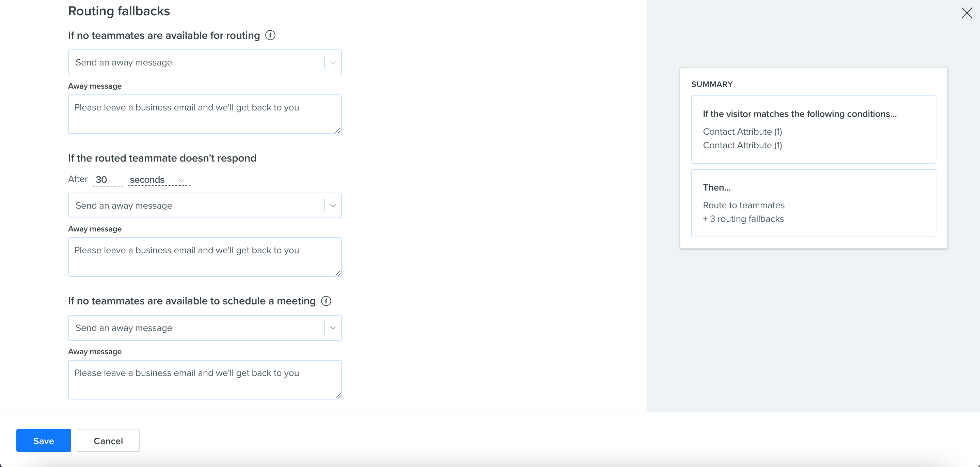Click + 3 routing fallbacks text
This screenshot has height=467, width=980.
(743, 219)
